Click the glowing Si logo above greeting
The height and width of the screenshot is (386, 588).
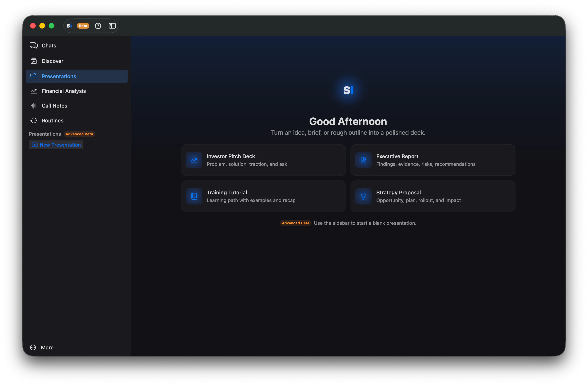click(348, 90)
